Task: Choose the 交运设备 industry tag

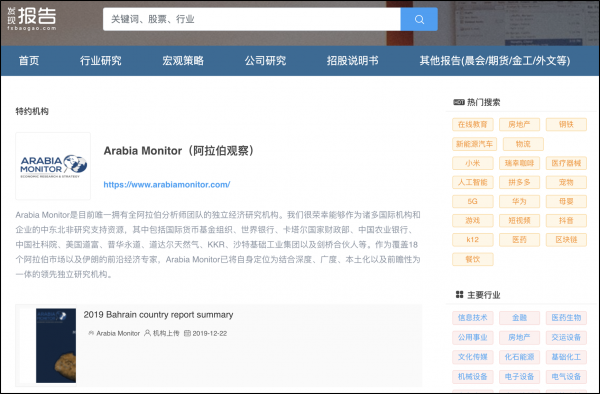Action: 566,337
